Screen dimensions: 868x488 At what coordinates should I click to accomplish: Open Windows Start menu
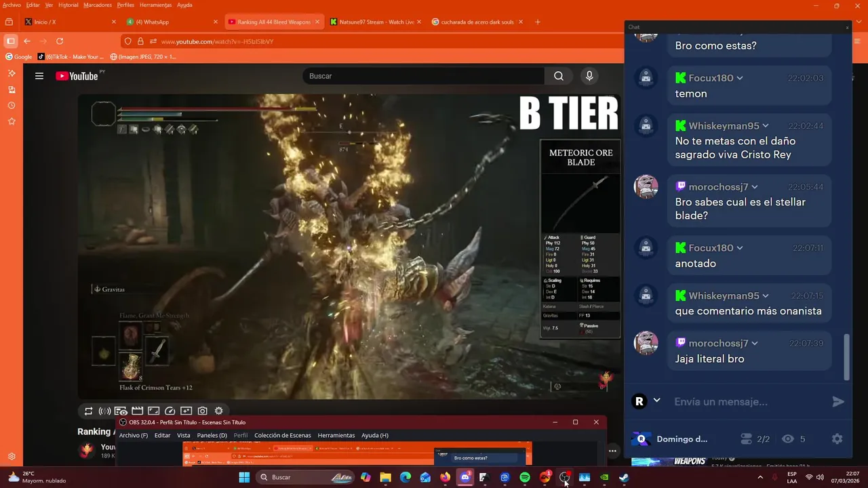[x=244, y=477]
